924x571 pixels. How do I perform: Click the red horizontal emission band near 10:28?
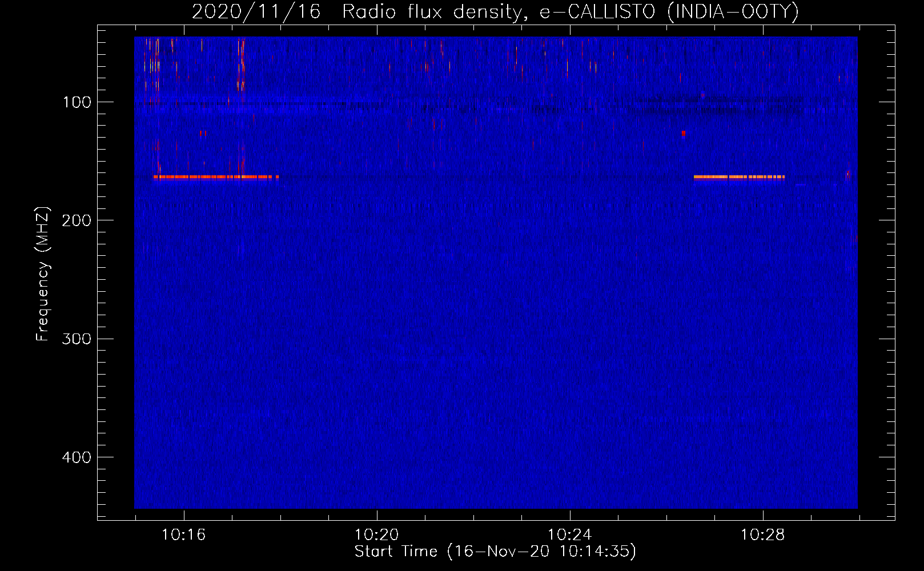(739, 177)
